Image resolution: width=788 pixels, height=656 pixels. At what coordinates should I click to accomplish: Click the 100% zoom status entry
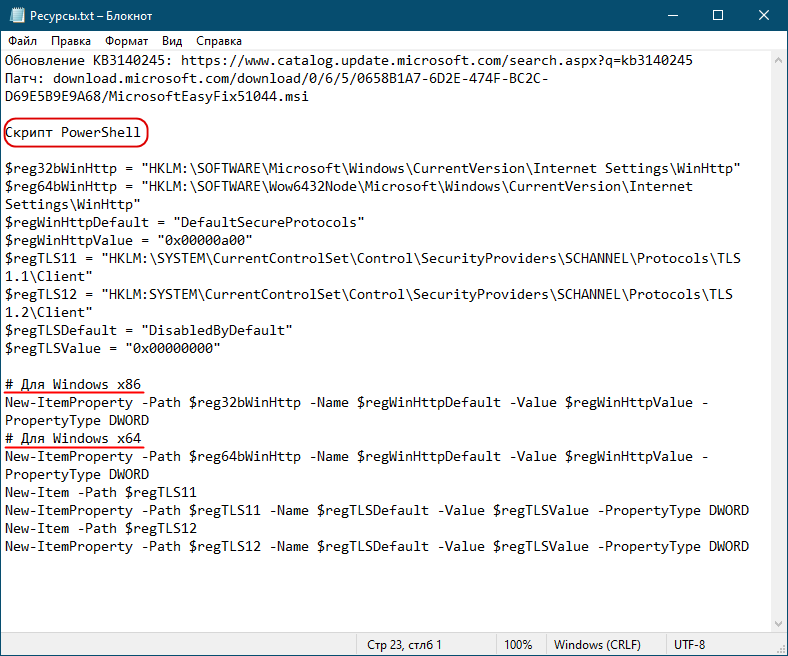click(518, 645)
